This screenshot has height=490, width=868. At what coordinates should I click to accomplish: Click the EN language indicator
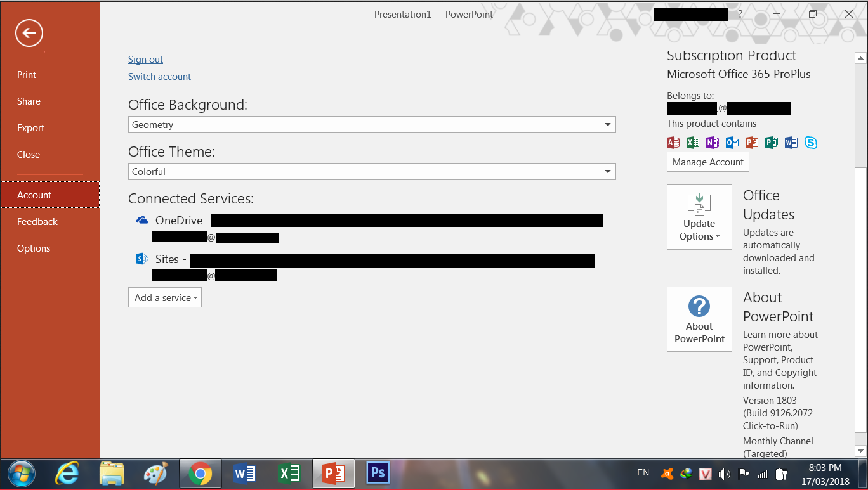coord(643,472)
